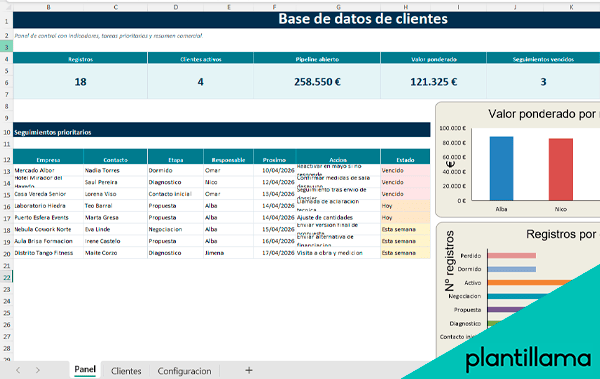Click the Perdido bar in chart
600x379 pixels.
(512, 255)
